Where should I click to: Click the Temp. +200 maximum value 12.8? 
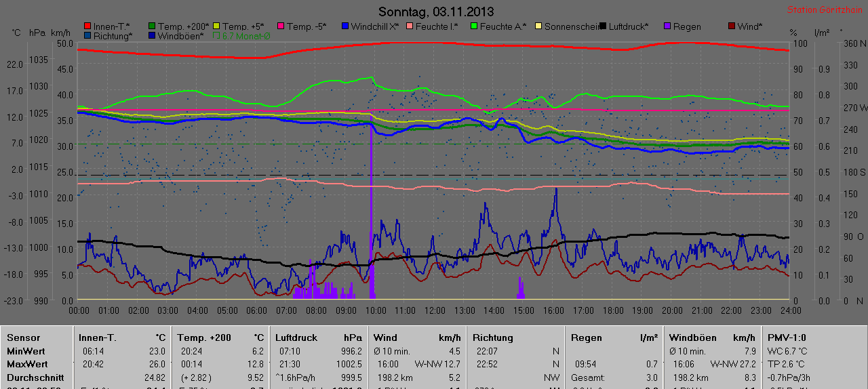click(255, 364)
